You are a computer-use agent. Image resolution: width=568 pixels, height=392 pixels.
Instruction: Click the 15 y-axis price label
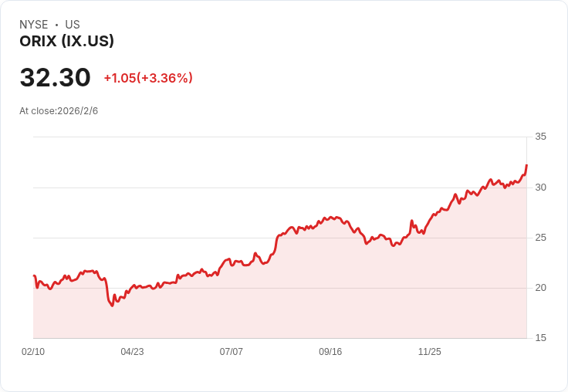point(540,338)
